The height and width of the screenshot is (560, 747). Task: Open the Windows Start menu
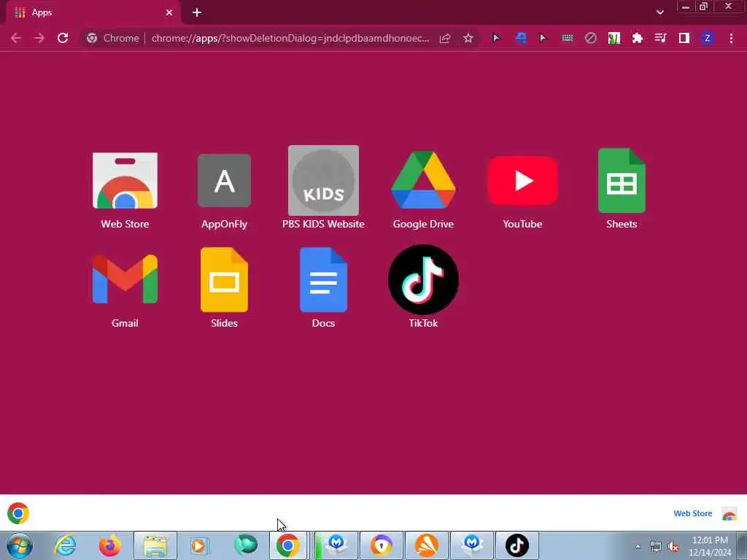click(x=19, y=545)
